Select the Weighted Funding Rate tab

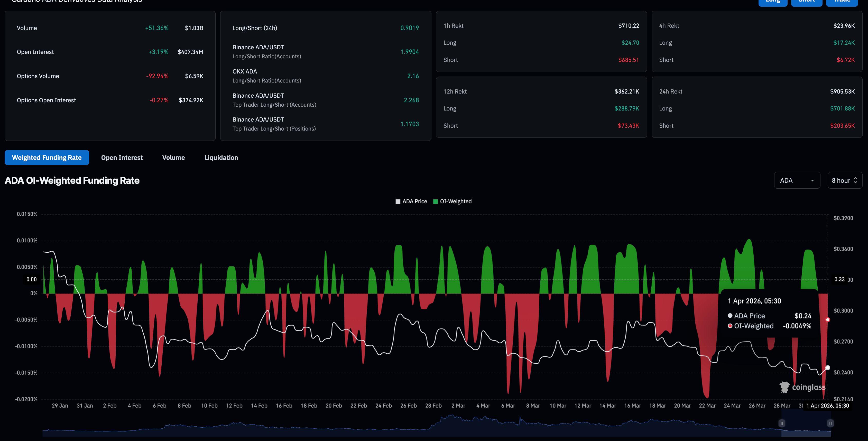(47, 158)
